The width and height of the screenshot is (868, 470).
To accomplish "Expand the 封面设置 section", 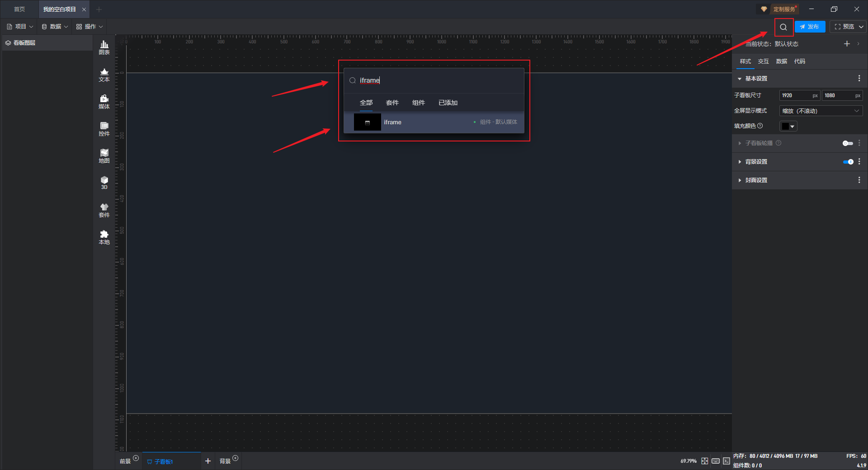I will pos(740,180).
